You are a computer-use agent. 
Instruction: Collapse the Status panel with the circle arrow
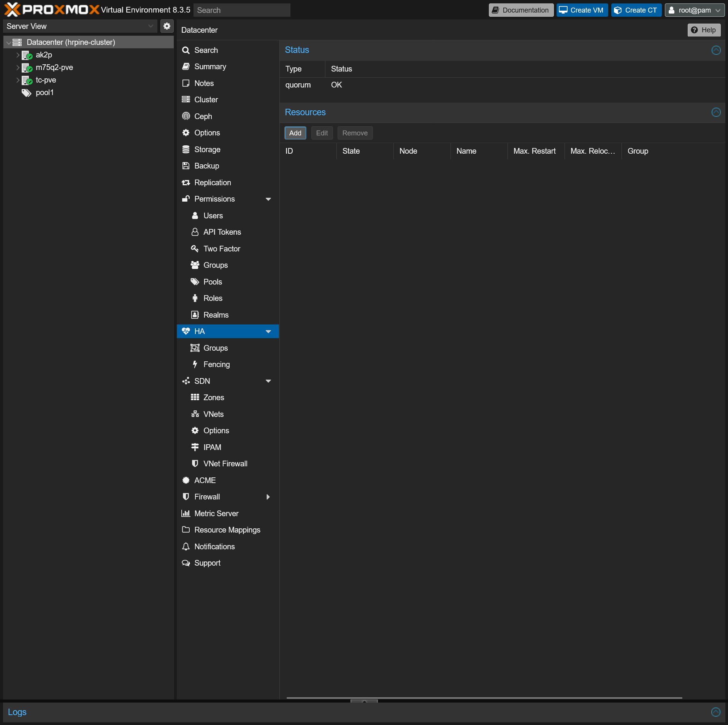pos(716,50)
